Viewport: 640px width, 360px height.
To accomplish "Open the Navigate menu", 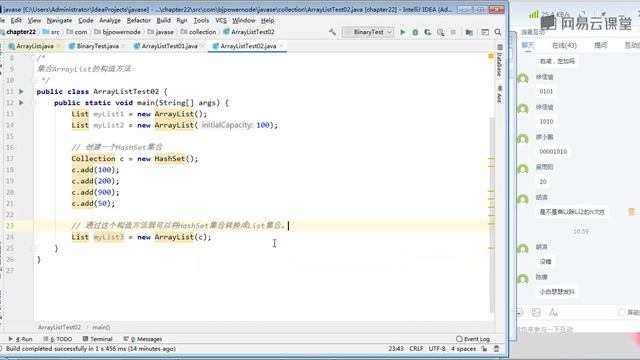I will (x=59, y=20).
